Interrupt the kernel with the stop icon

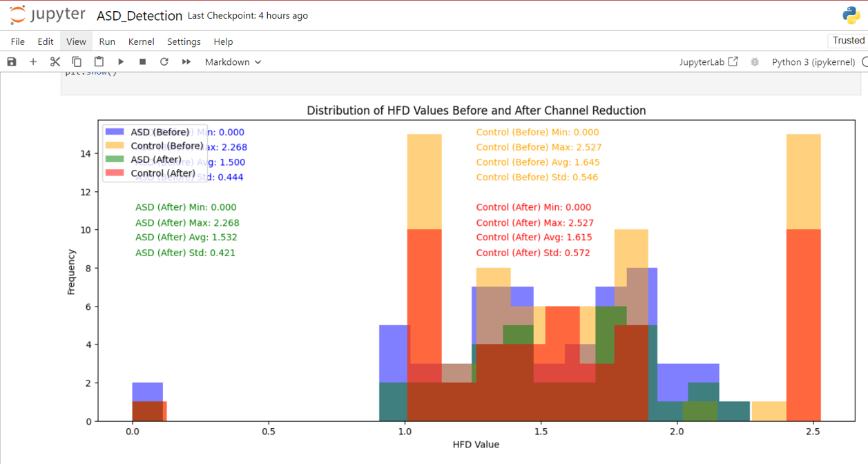click(142, 61)
